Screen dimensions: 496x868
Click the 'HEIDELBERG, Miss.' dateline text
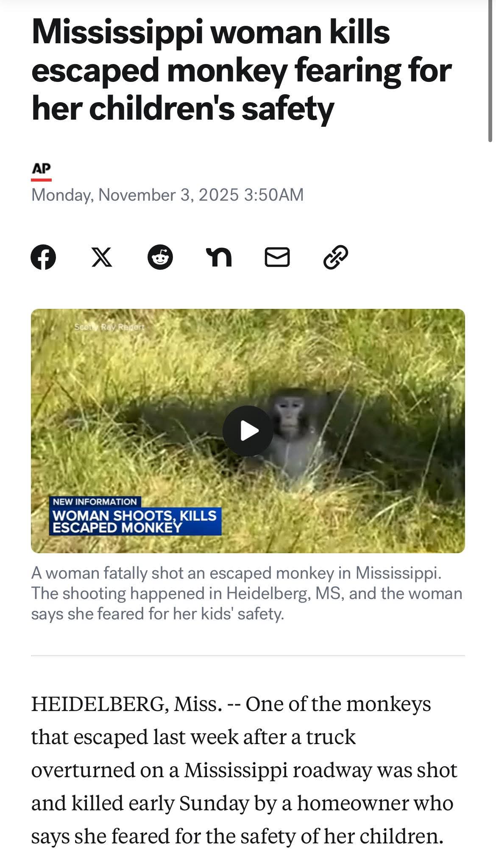click(127, 704)
